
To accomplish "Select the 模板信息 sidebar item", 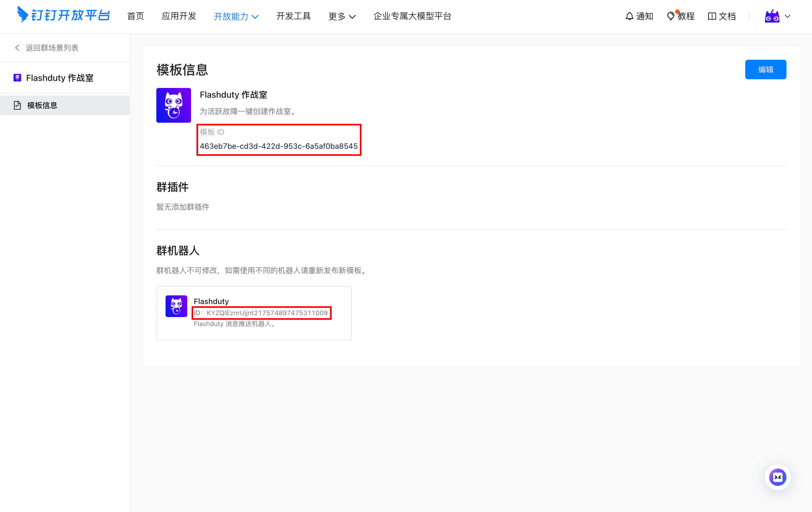I will tap(65, 106).
